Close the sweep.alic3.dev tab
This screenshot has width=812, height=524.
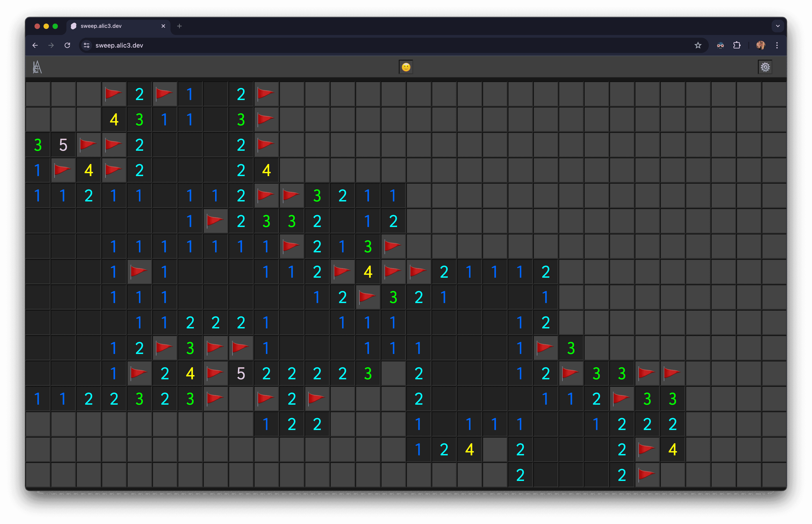(x=163, y=26)
